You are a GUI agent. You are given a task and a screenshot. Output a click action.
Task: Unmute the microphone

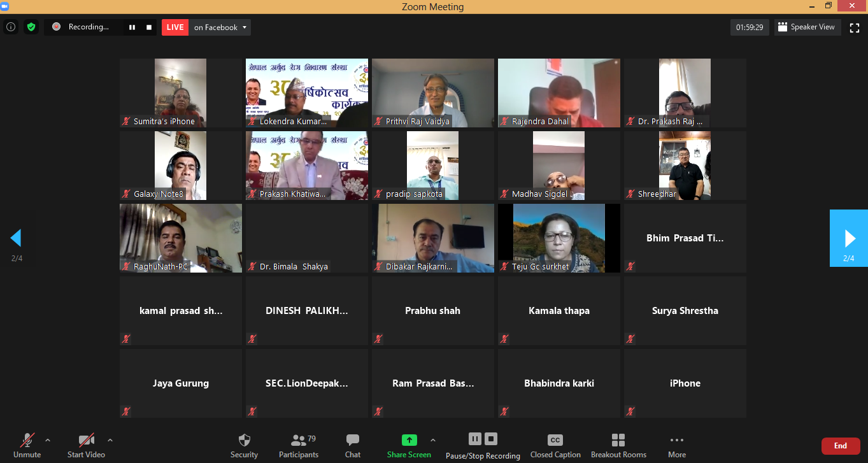pyautogui.click(x=27, y=446)
